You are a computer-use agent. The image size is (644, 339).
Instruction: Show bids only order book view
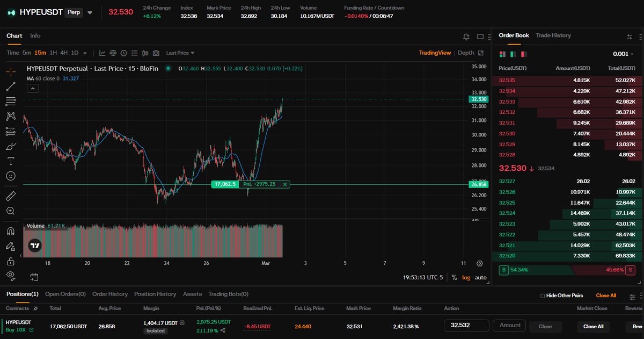click(x=513, y=54)
